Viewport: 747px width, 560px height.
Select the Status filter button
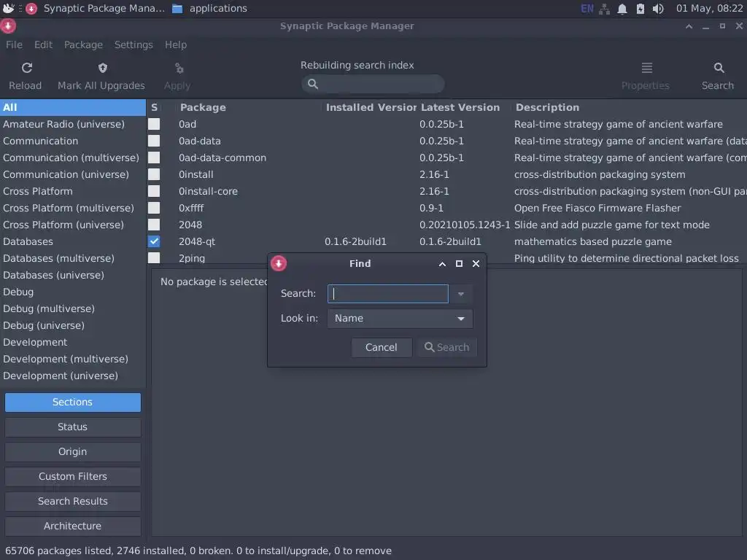(73, 427)
